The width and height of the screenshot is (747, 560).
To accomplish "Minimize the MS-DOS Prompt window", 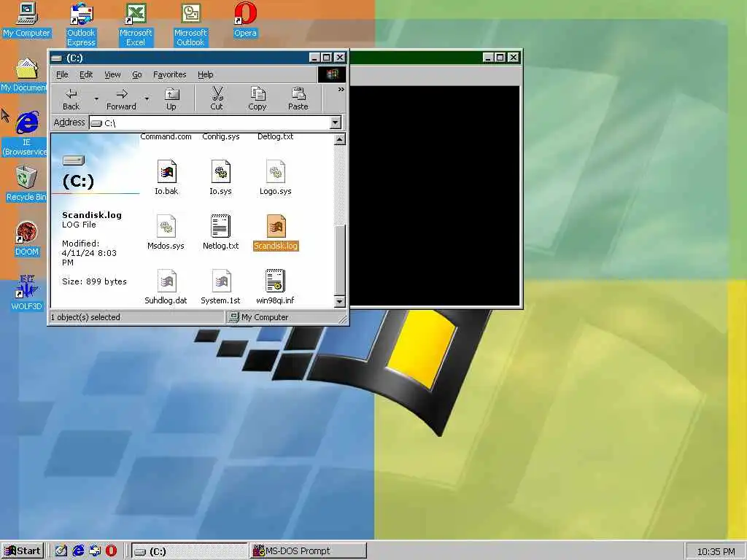I will pos(488,58).
